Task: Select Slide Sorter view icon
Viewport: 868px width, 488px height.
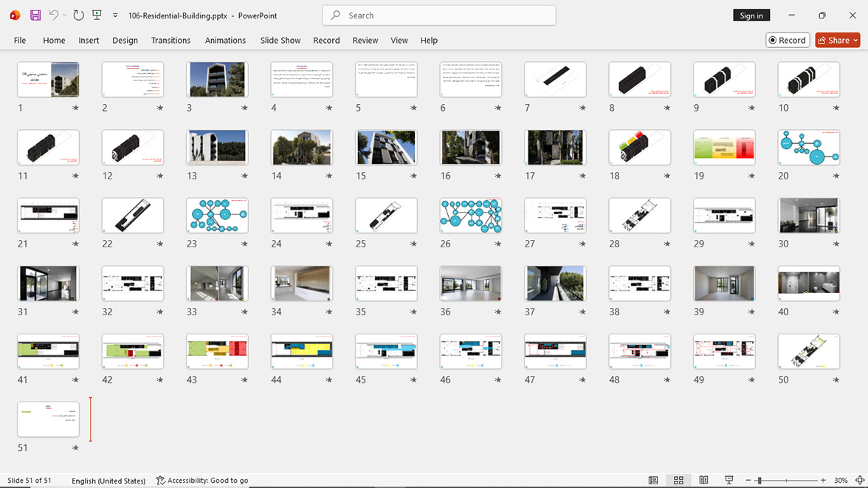Action: pos(678,480)
